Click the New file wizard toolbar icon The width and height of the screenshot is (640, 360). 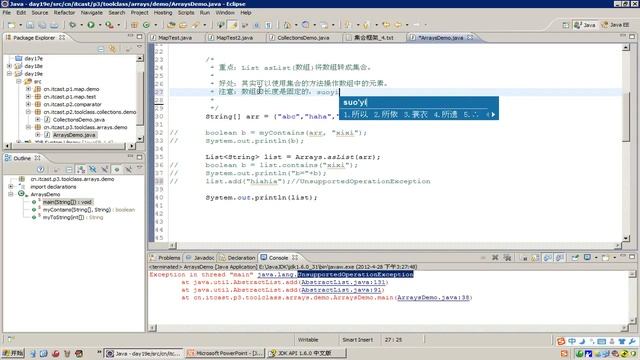pyautogui.click(x=11, y=25)
